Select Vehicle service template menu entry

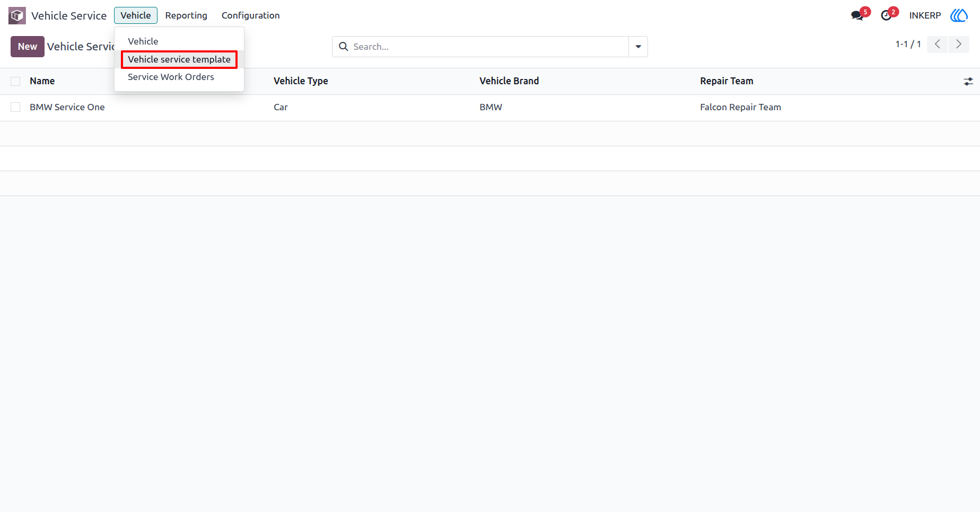(179, 59)
